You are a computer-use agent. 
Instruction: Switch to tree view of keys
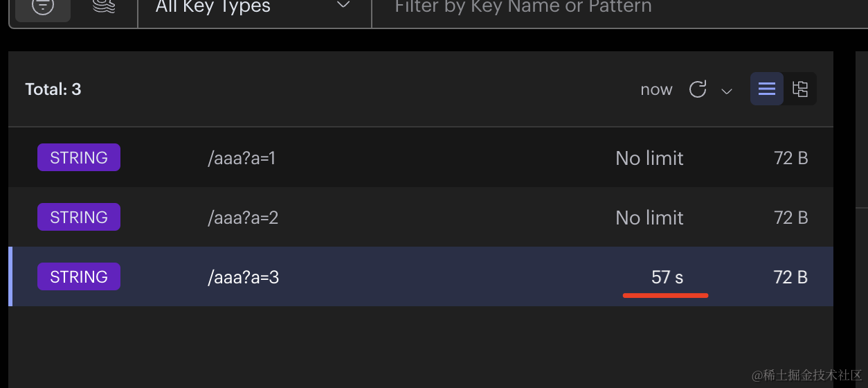(800, 89)
